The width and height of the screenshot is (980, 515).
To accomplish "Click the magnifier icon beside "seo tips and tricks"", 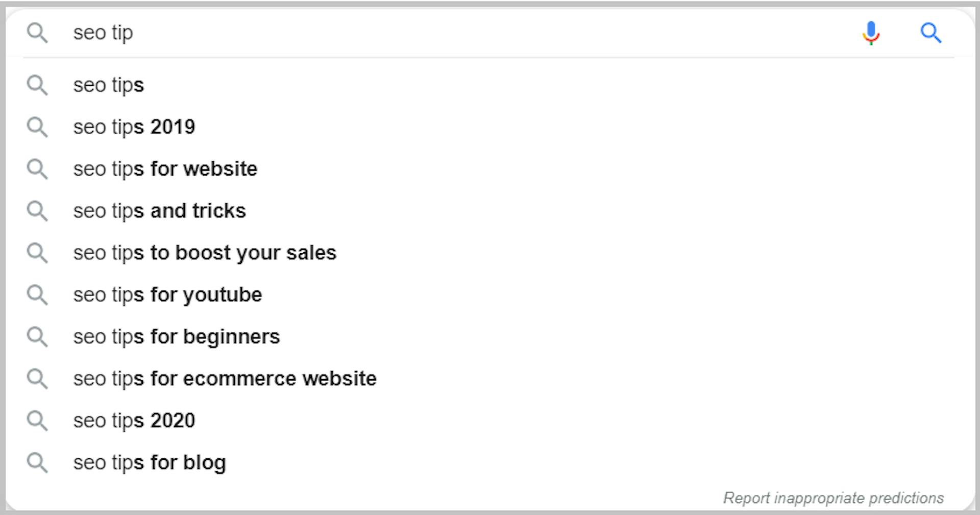I will (x=37, y=211).
